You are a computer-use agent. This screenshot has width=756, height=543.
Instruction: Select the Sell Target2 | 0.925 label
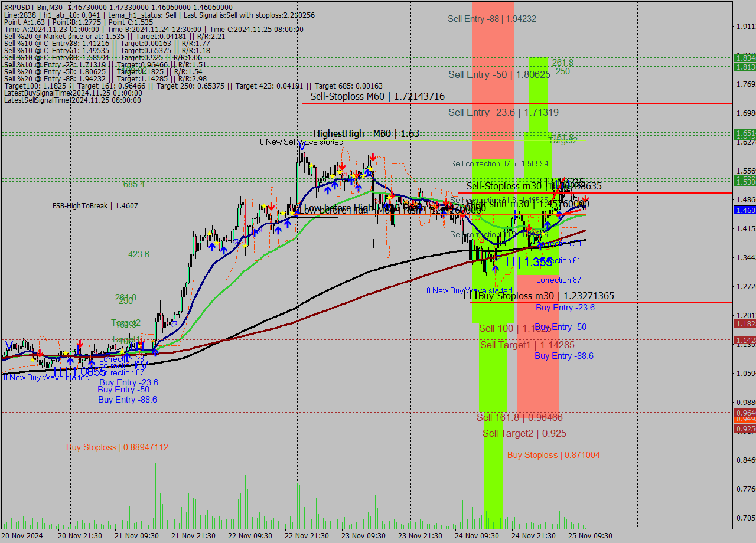[524, 433]
